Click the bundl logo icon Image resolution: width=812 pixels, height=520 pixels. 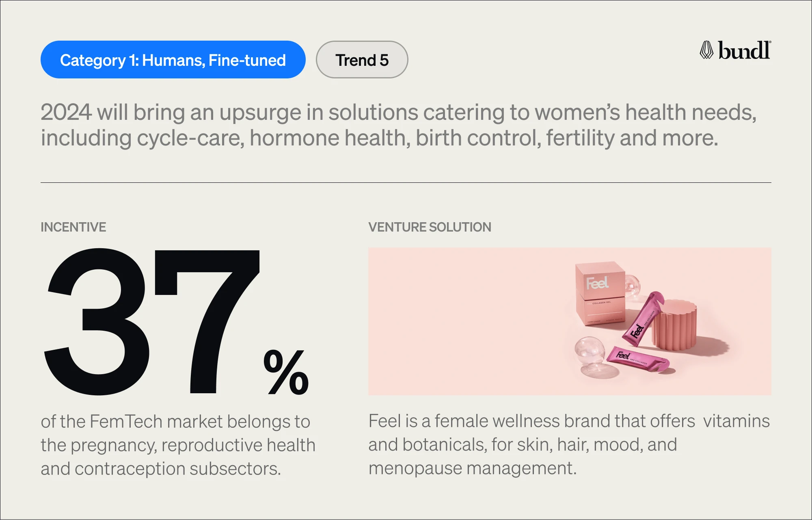(x=706, y=50)
